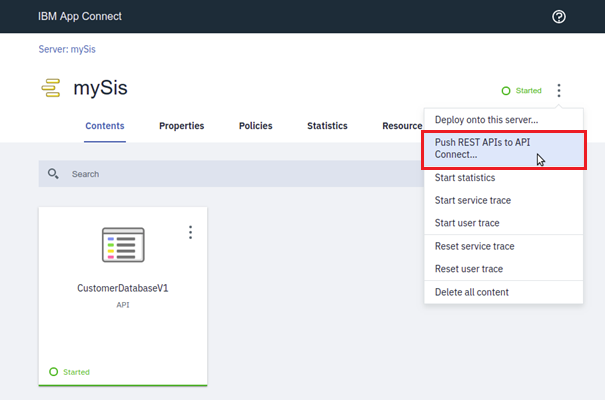Screen dimensions: 605x400
Task: Open CustomerDatabaseV1 tile options menu
Action: [190, 232]
